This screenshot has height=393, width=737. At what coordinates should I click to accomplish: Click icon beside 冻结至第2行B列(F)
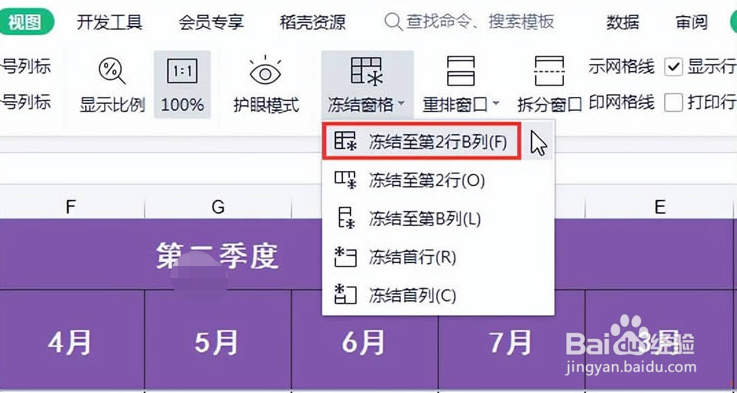tap(345, 141)
